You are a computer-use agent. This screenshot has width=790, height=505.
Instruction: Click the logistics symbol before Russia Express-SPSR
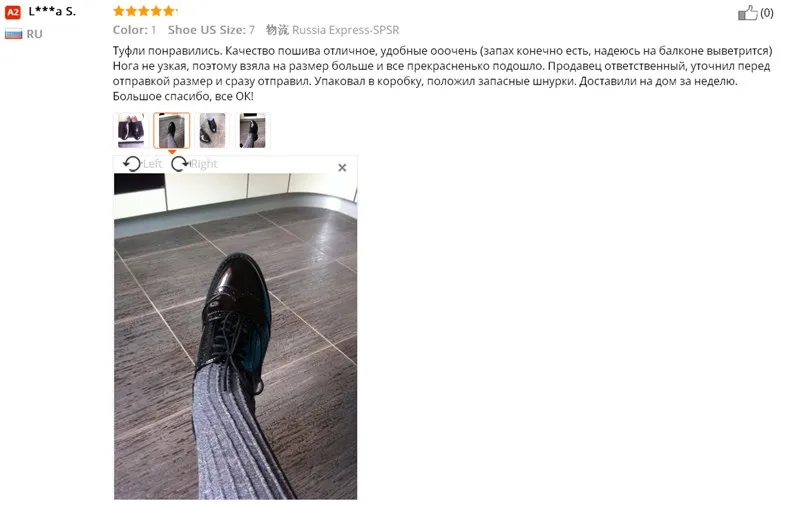(x=277, y=30)
